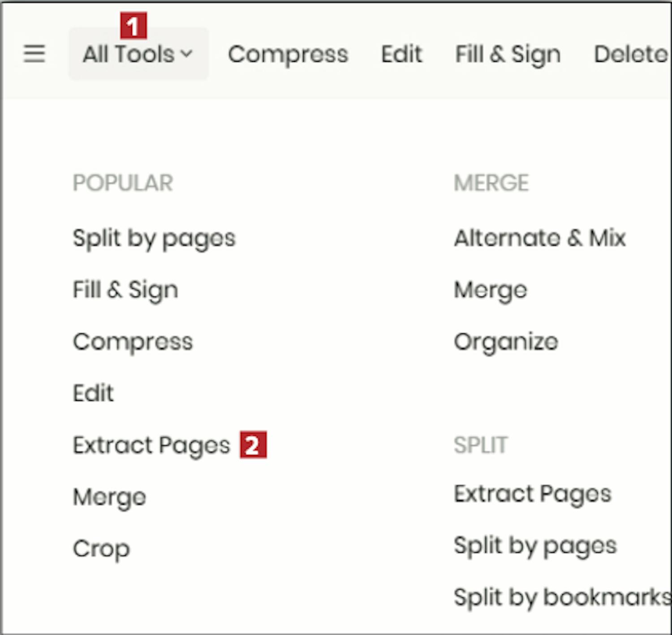This screenshot has height=635, width=672.
Task: Open Compress from the Popular list
Action: click(133, 342)
